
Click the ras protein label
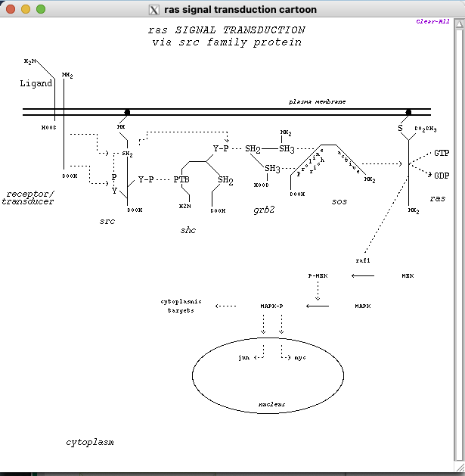(x=437, y=198)
